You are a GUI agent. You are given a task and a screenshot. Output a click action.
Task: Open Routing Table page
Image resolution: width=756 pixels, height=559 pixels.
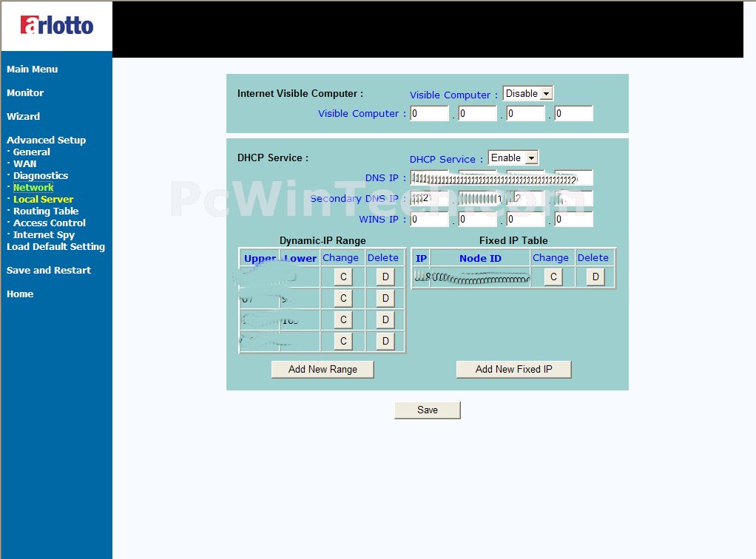(46, 211)
